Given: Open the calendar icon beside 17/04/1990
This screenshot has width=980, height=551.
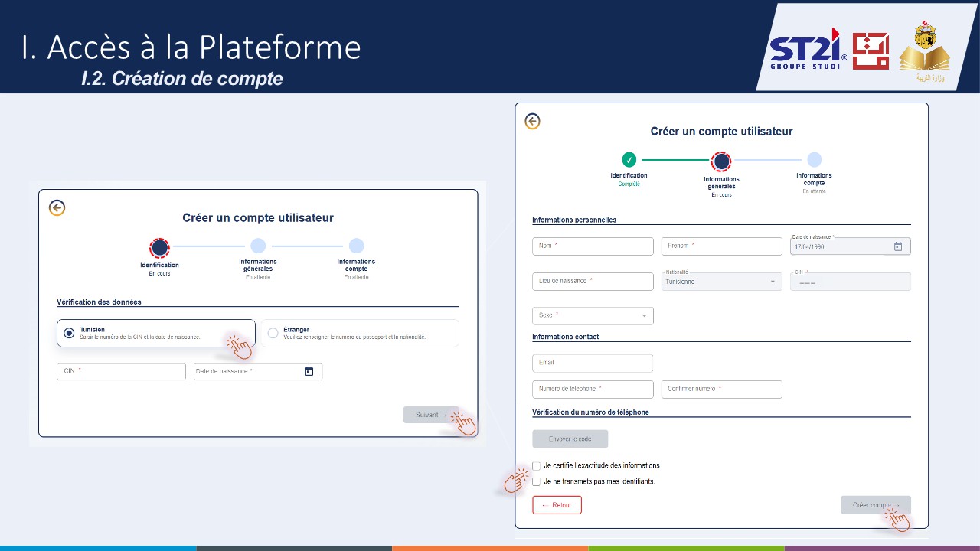Looking at the screenshot, I should [x=898, y=246].
